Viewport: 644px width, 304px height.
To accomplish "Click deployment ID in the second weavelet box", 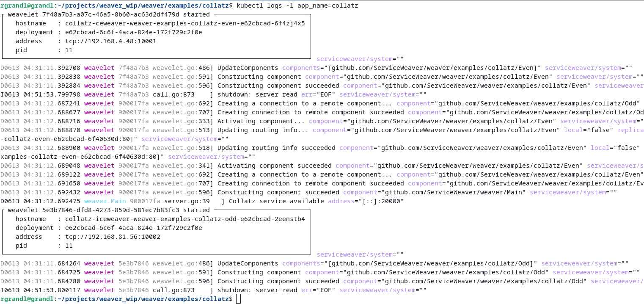I will (x=134, y=228).
